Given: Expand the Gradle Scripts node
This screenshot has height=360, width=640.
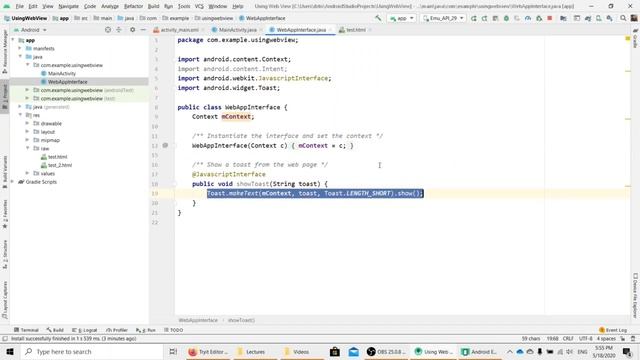Looking at the screenshot, I should click(13, 182).
